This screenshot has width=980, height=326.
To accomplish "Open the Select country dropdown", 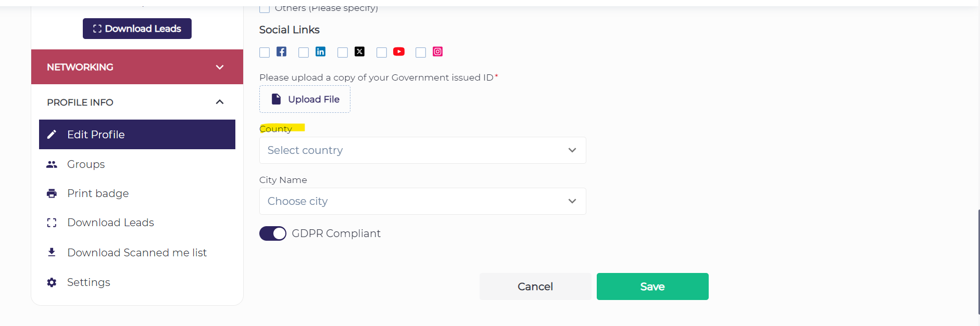I will click(x=422, y=150).
